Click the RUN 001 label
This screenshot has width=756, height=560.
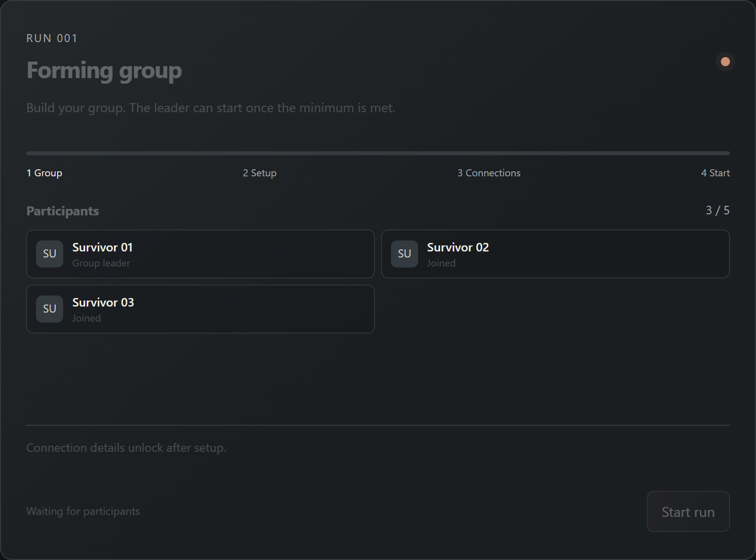click(52, 39)
